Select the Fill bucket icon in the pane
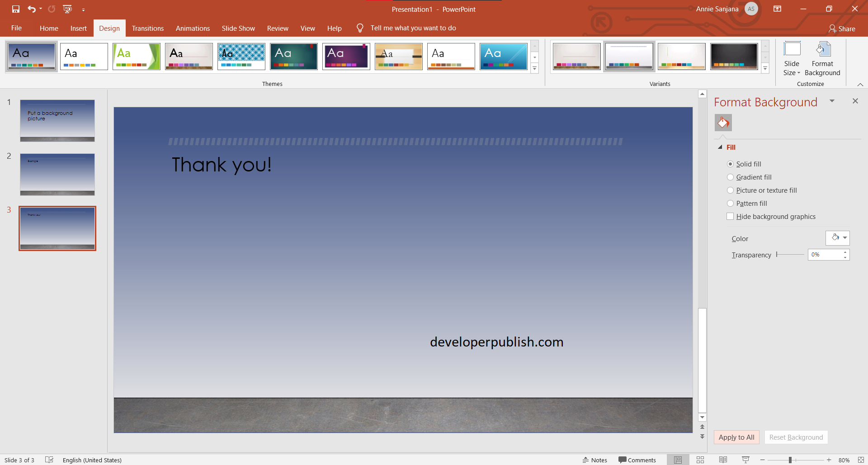This screenshot has width=868, height=465. (722, 122)
